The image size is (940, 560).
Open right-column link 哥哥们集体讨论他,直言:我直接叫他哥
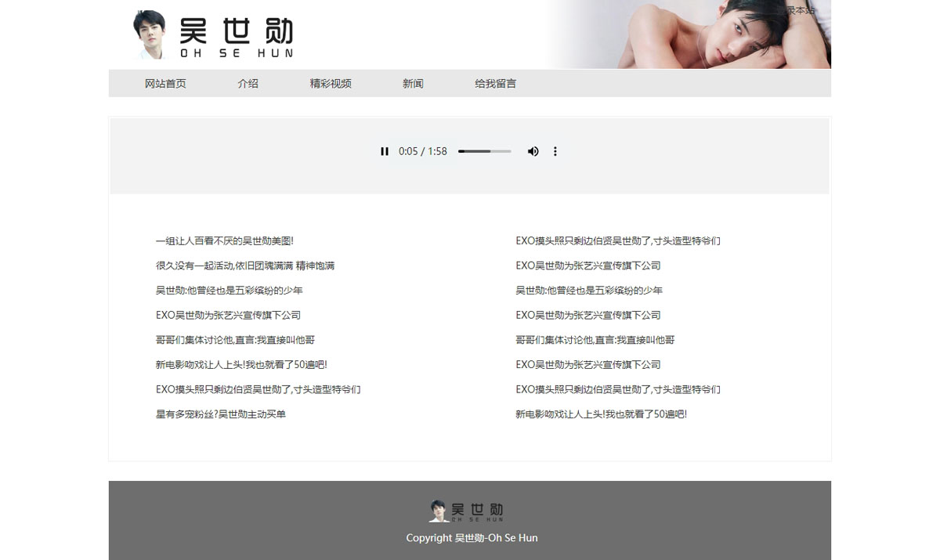pos(595,340)
